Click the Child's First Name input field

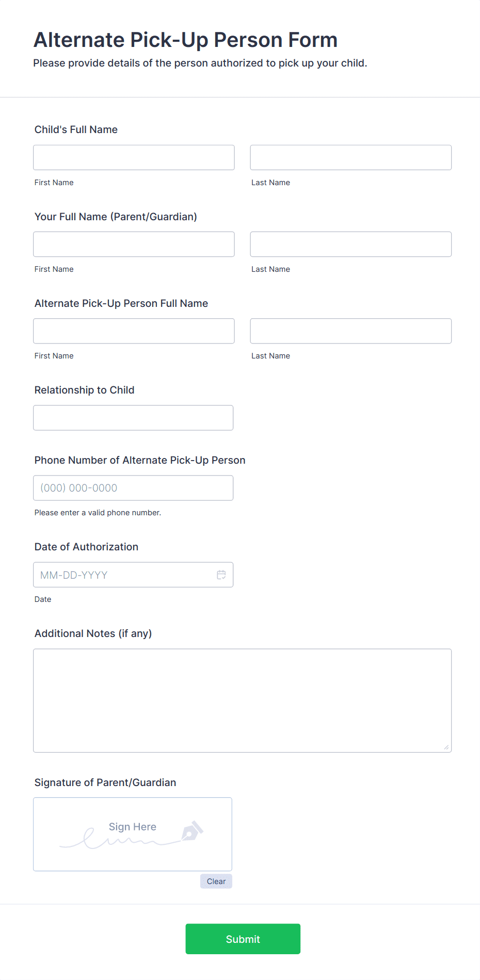[134, 157]
